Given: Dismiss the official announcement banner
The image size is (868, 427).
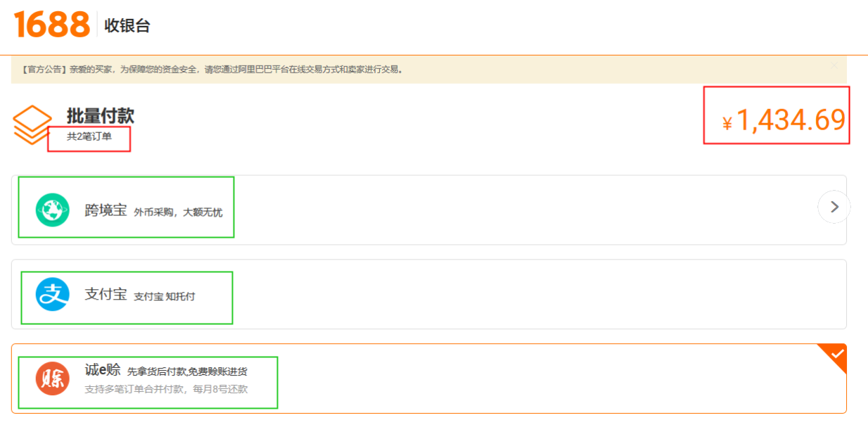Looking at the screenshot, I should coord(834,66).
